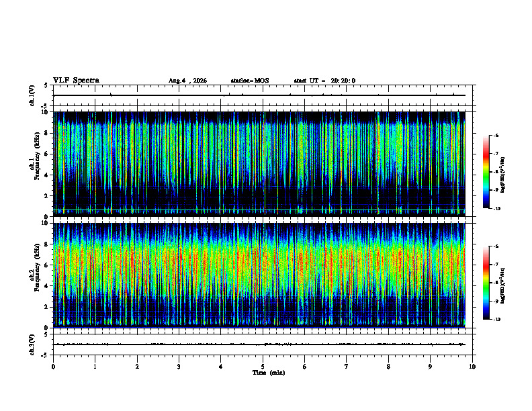Screen dimensions: 532x411
Task: Click the "station=MOS" header label
Action: point(250,81)
